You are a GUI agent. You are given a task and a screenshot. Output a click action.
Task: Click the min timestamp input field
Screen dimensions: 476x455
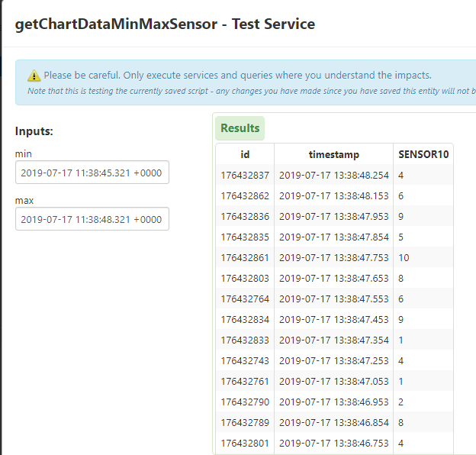pos(92,173)
